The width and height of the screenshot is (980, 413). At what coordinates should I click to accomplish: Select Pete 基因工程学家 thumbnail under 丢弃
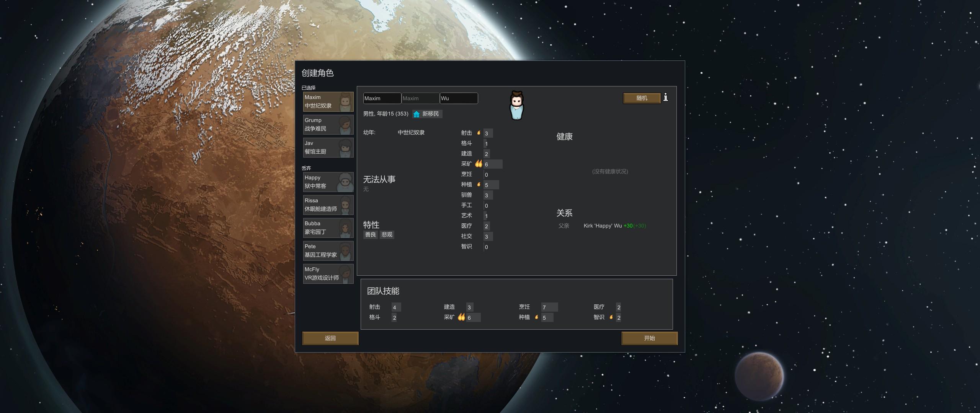(x=328, y=250)
